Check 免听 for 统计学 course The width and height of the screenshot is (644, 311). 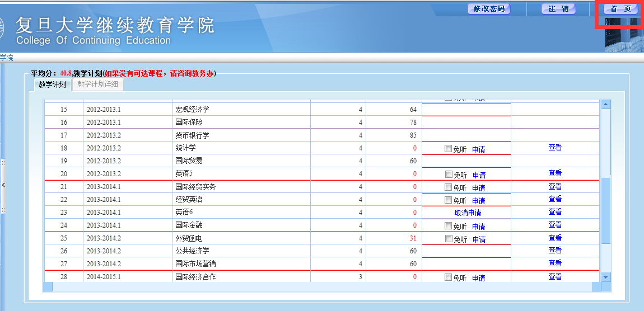click(x=447, y=149)
